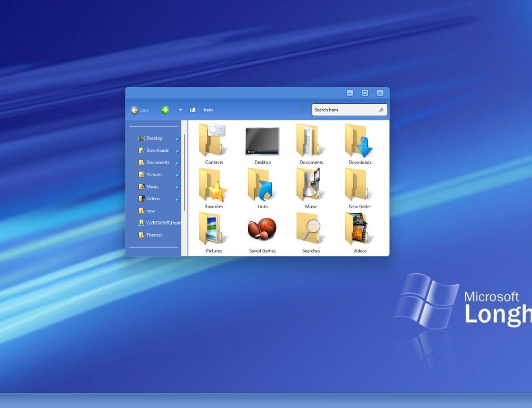Select Themes in the navigation sidebar
532x408 pixels.
pyautogui.click(x=154, y=235)
